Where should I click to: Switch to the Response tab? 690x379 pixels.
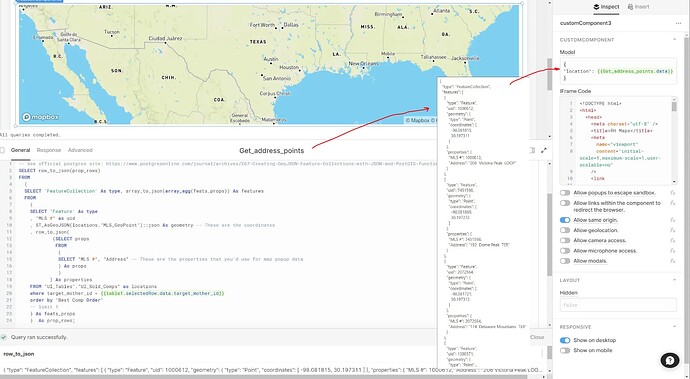tap(49, 151)
